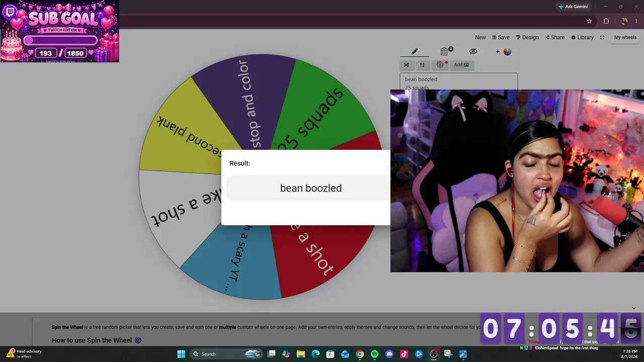The image size is (644, 362).
Task: Open the Ask Gemini button
Action: click(573, 7)
